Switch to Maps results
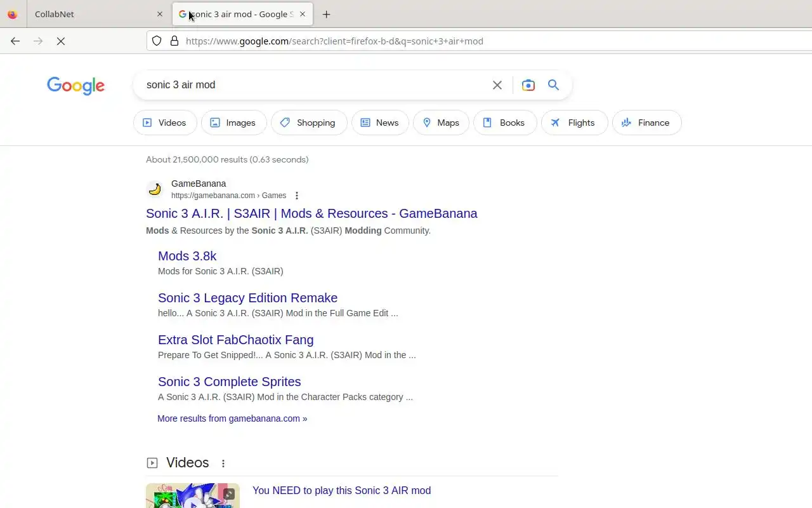812x508 pixels. tap(441, 123)
